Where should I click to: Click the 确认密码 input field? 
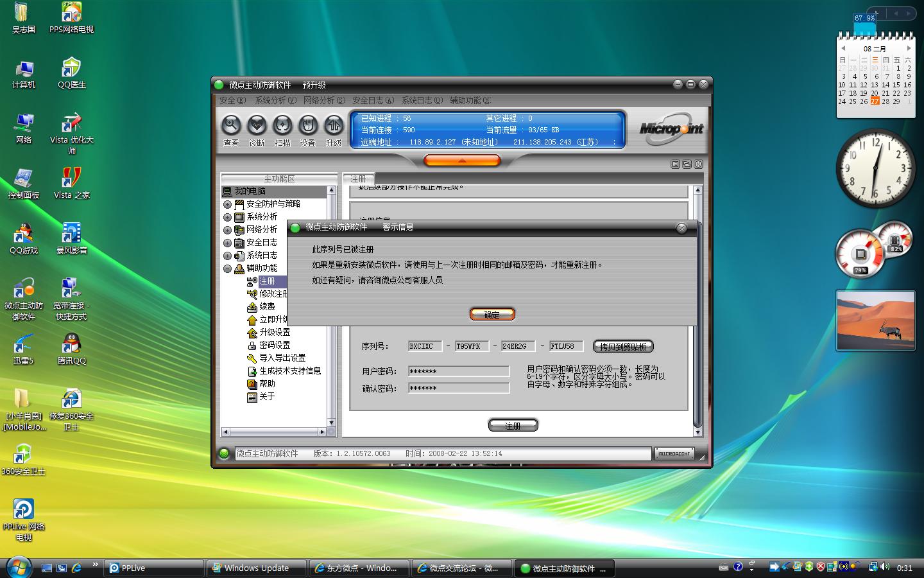(x=459, y=388)
